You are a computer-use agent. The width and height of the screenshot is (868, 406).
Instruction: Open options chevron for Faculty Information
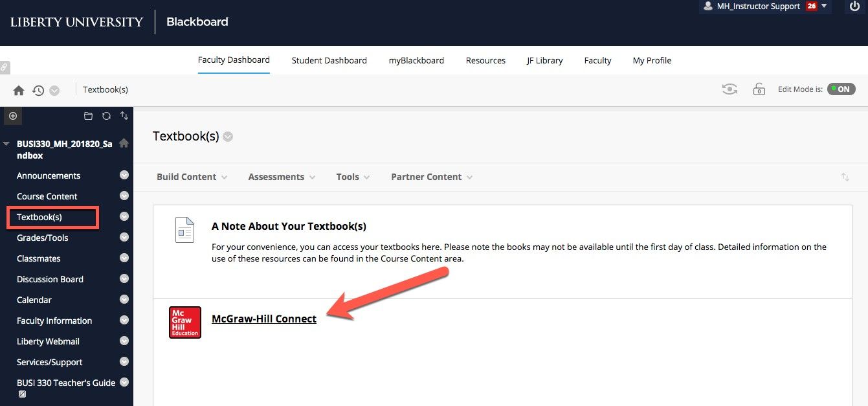pyautogui.click(x=124, y=320)
